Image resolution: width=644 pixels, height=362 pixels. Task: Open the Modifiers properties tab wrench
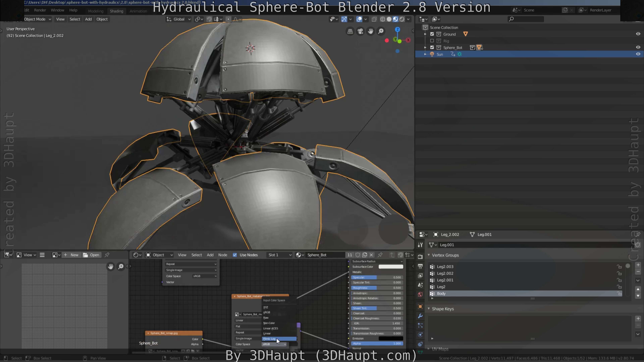click(420, 316)
